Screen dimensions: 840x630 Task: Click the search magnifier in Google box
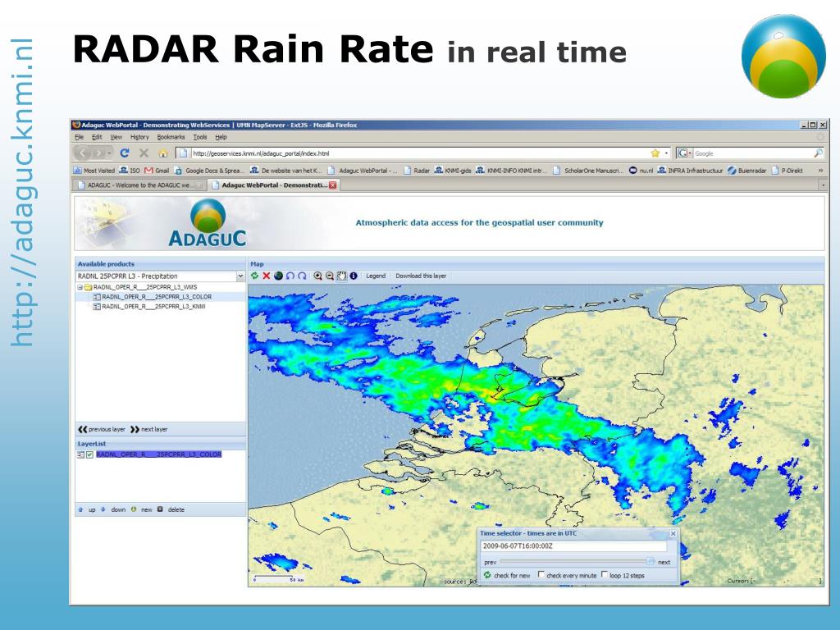(818, 153)
